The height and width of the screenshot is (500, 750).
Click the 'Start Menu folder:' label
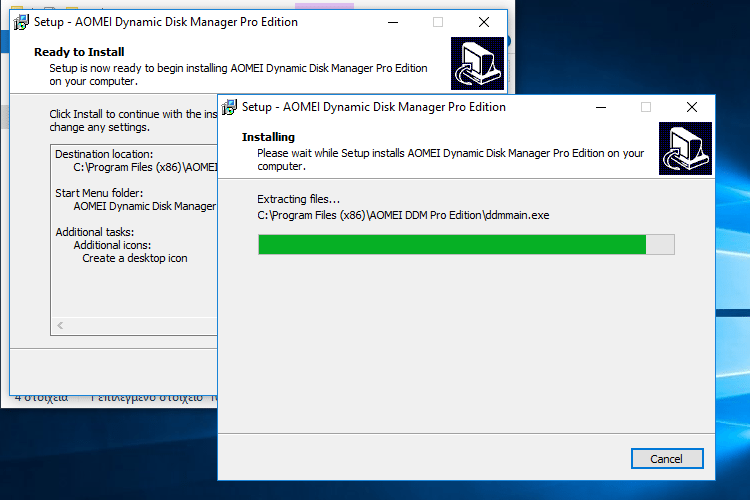[x=99, y=193]
